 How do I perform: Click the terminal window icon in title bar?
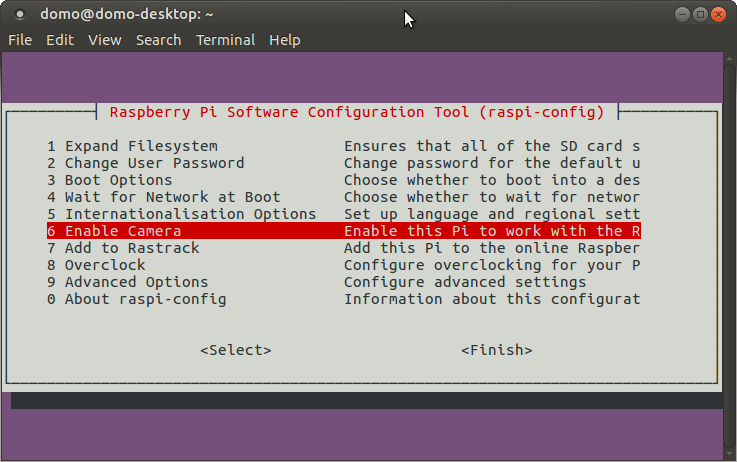[x=20, y=14]
